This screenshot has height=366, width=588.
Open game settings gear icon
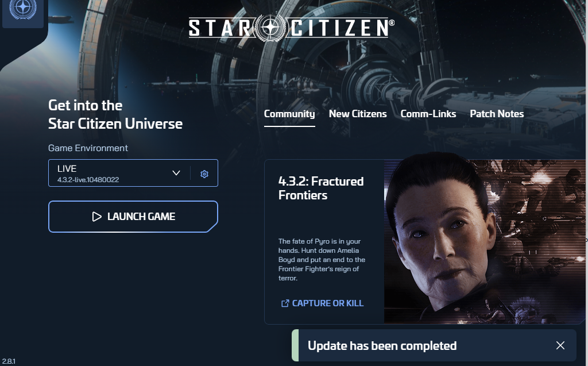pos(204,174)
